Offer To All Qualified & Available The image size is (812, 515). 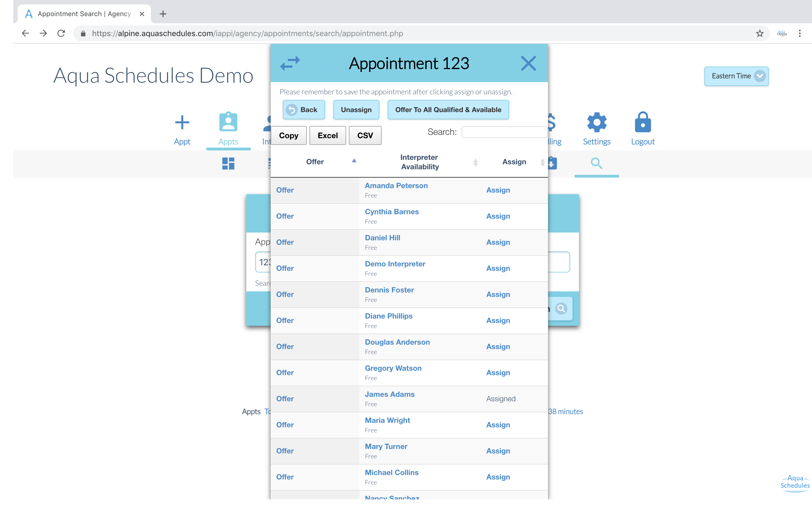448,110
